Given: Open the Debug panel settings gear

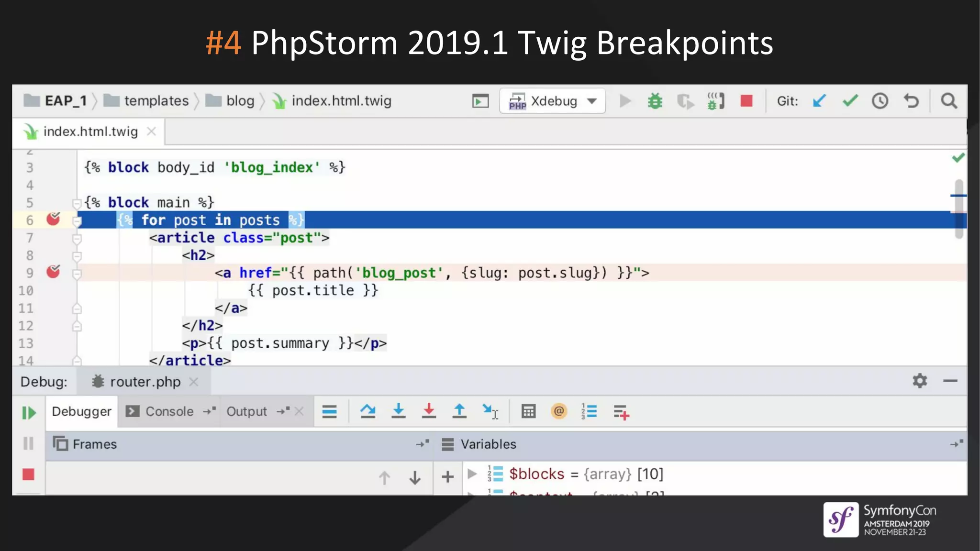Looking at the screenshot, I should 920,381.
